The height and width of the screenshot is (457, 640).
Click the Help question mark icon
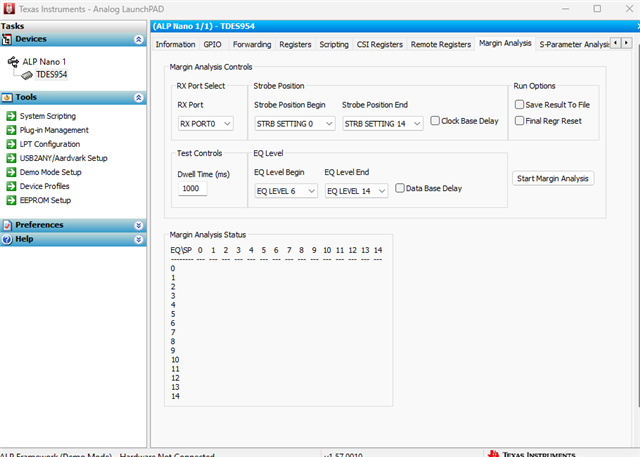pyautogui.click(x=7, y=240)
